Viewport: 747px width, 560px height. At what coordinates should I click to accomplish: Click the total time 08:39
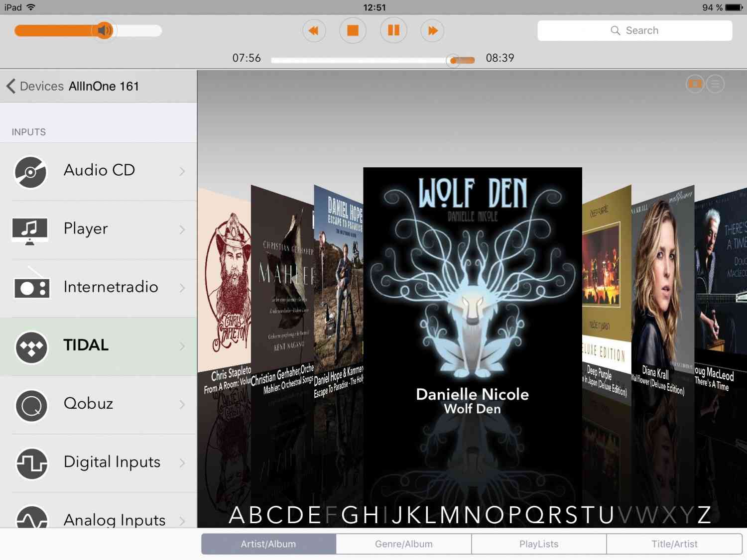[500, 58]
